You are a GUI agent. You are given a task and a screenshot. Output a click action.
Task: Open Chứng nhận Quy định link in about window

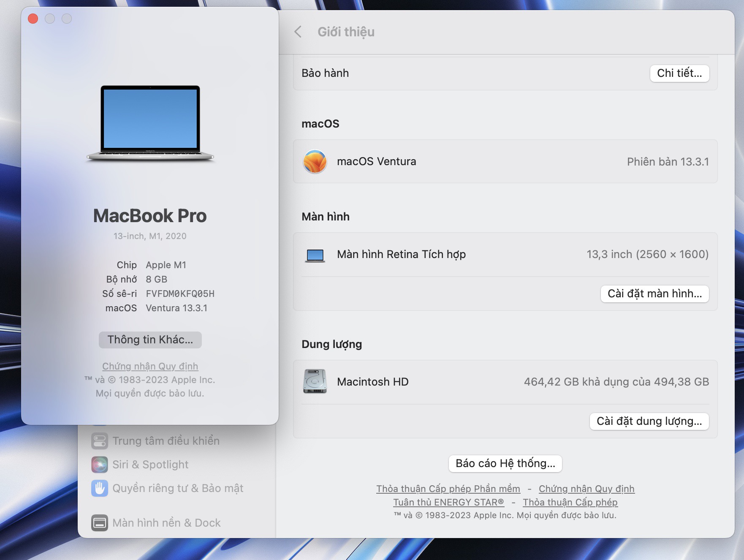pos(150,366)
